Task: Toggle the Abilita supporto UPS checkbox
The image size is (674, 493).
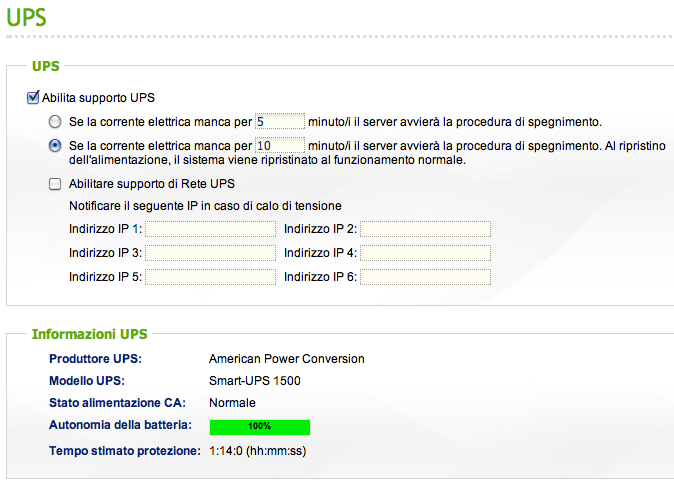Action: coord(34,98)
